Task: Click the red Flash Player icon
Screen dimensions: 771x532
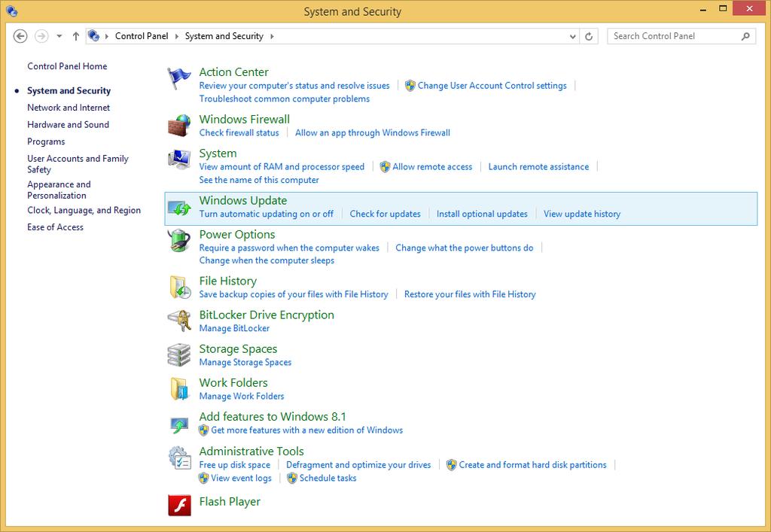Action: (x=179, y=505)
